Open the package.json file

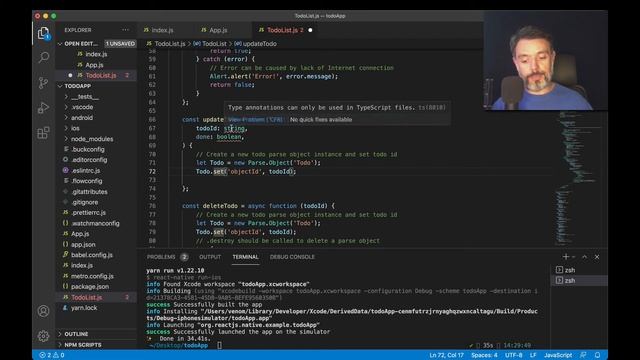[90, 287]
